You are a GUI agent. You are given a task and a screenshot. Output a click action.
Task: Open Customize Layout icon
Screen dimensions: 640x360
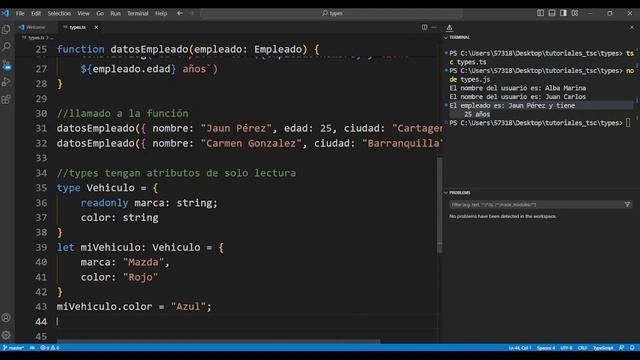click(x=575, y=13)
